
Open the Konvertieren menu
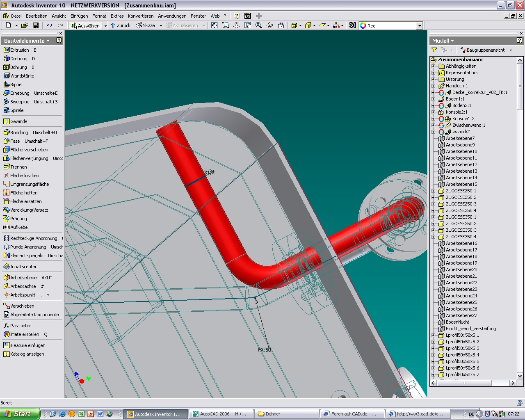[141, 16]
